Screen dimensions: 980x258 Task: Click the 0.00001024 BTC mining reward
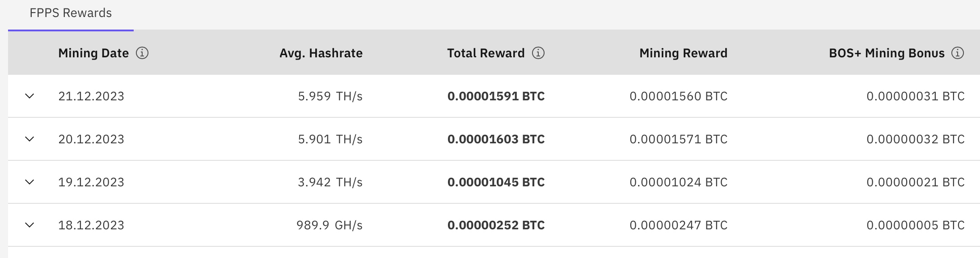click(678, 182)
